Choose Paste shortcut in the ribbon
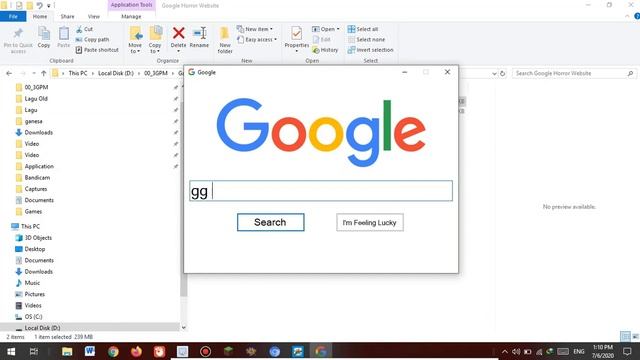Screen dimensions: 640x360 (97, 50)
